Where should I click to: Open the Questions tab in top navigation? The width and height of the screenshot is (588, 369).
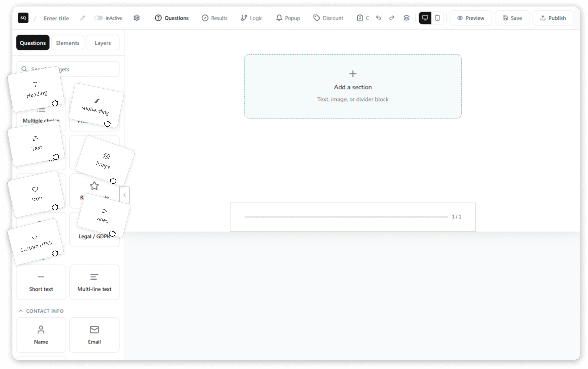[x=172, y=18]
